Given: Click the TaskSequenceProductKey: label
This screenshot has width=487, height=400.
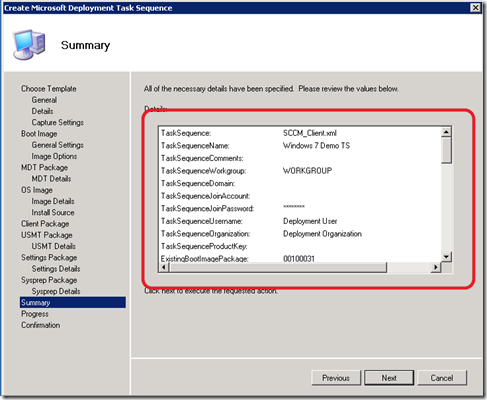Looking at the screenshot, I should (x=204, y=246).
